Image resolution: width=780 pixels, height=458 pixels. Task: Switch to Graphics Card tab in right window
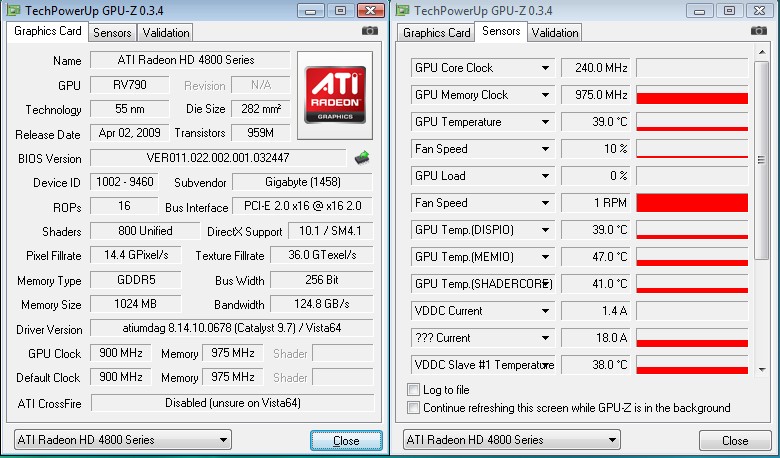(x=436, y=33)
